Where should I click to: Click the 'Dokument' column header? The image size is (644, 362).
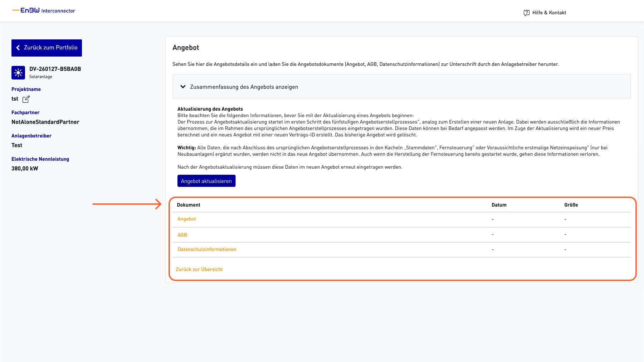[189, 205]
